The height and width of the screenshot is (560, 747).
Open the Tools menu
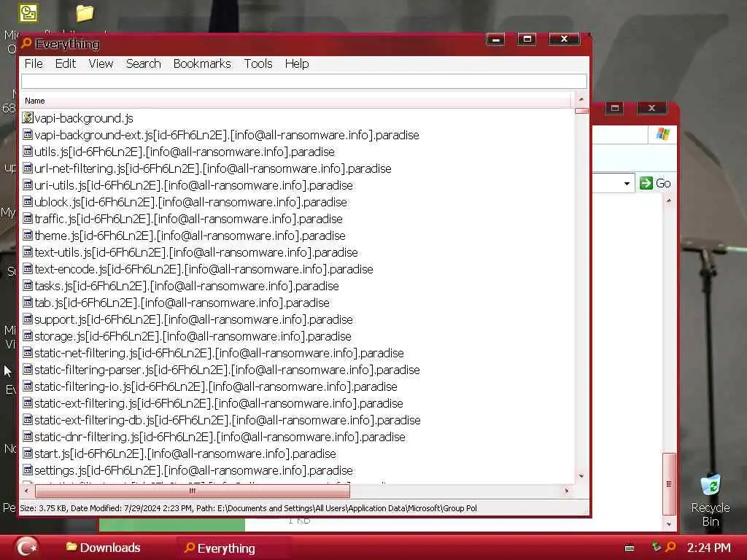point(258,64)
